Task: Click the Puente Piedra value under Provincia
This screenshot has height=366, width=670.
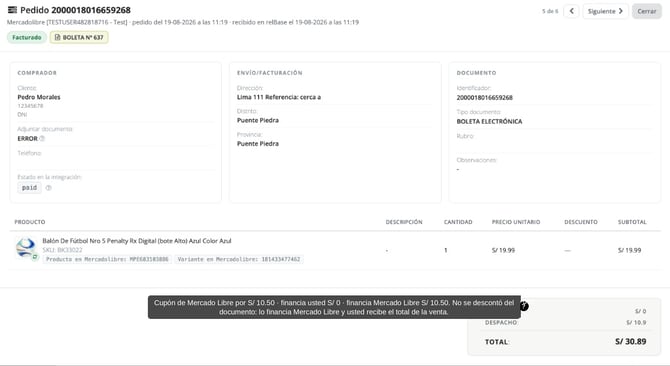Action: pyautogui.click(x=258, y=144)
